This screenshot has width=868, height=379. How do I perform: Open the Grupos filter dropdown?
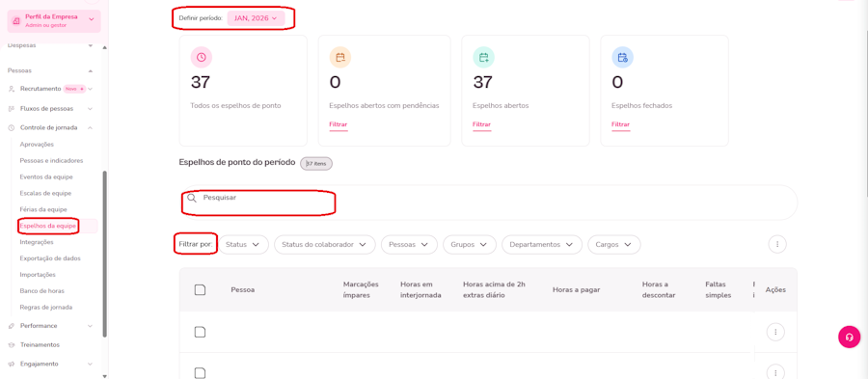(x=470, y=245)
